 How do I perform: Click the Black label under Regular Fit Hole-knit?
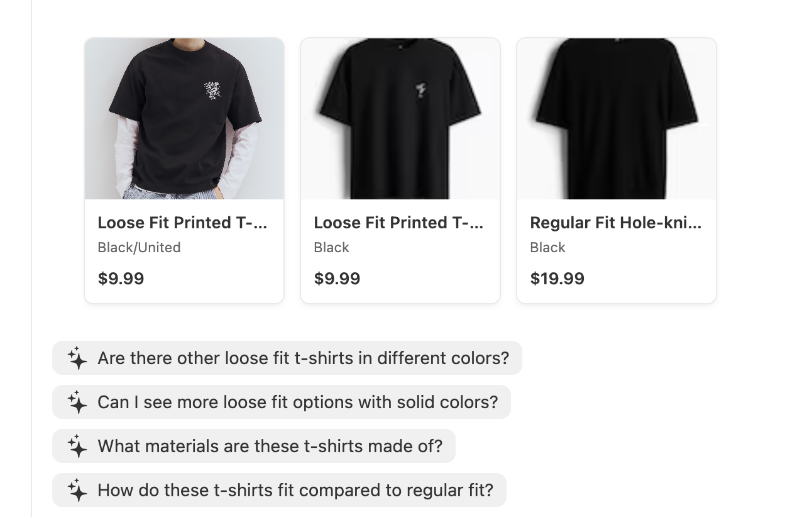(x=547, y=248)
